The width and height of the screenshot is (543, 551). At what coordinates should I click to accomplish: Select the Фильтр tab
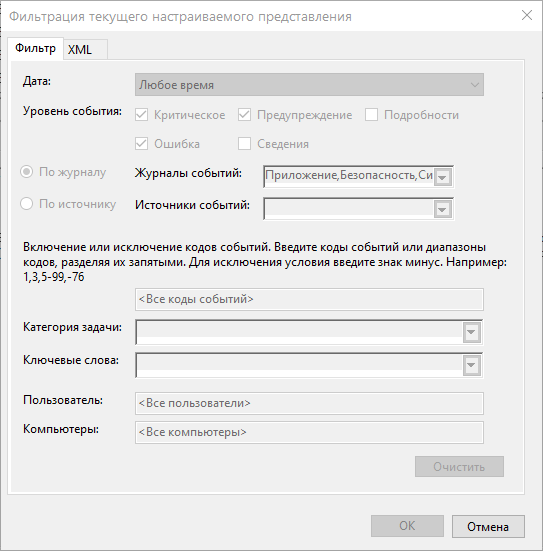pos(35,48)
